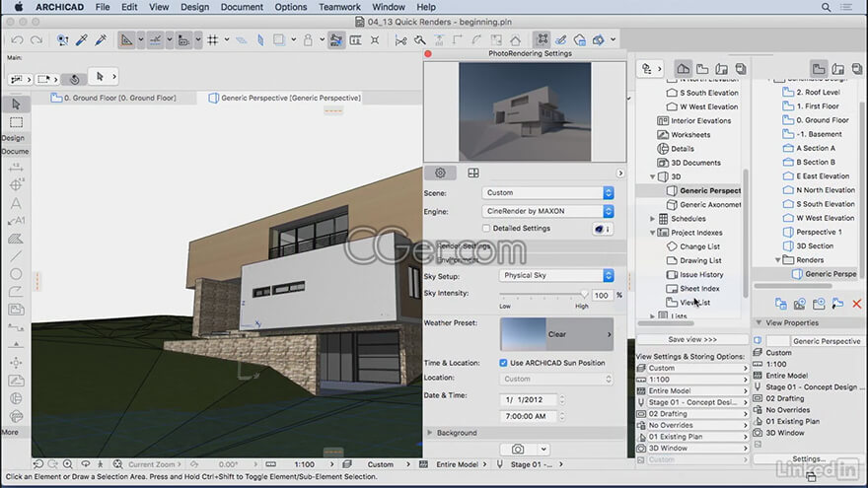Select the Line tool in toolbox
This screenshot has height=488, width=868.
point(16,256)
